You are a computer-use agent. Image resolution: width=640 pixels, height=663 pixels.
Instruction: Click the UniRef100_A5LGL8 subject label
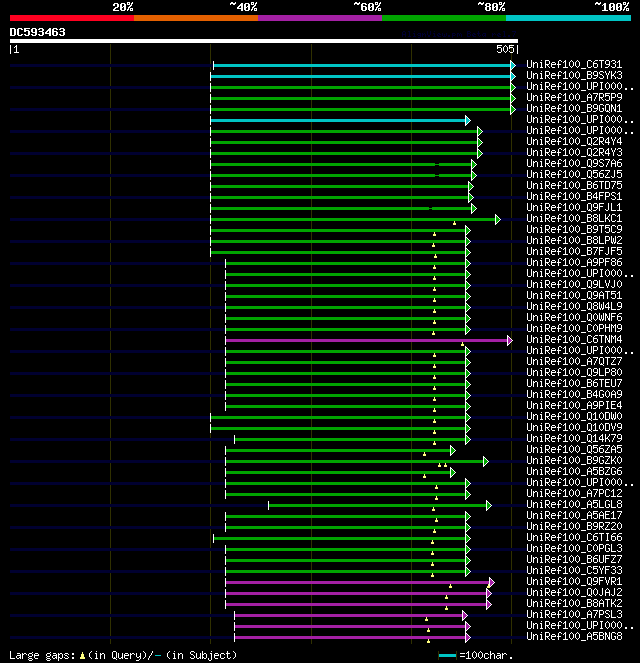[574, 504]
